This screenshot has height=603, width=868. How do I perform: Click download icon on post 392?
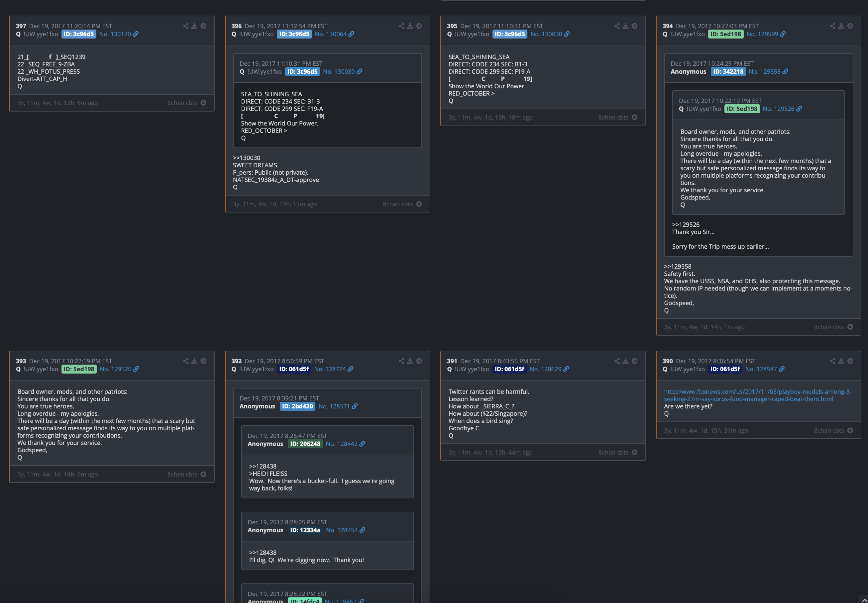[410, 361]
